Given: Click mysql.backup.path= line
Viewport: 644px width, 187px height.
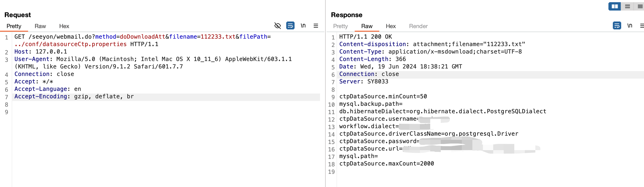Looking at the screenshot, I should [x=371, y=104].
